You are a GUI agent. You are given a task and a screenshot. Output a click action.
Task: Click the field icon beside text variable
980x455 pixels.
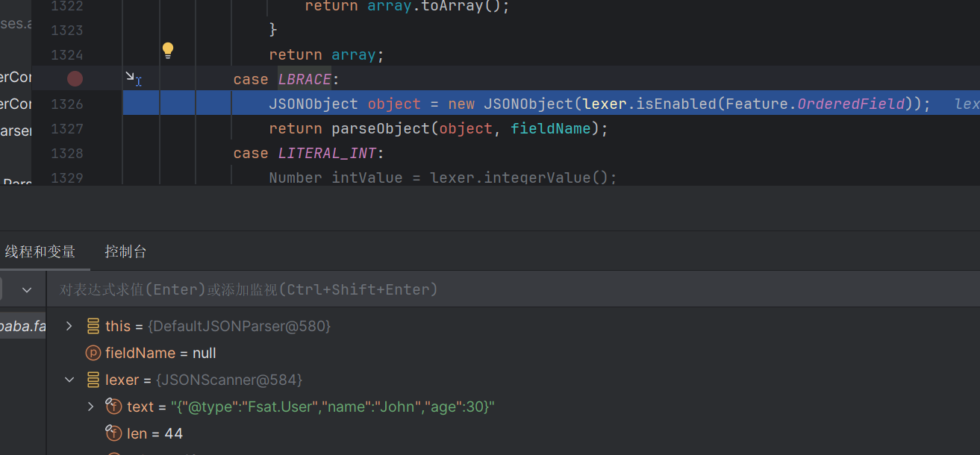pos(113,407)
